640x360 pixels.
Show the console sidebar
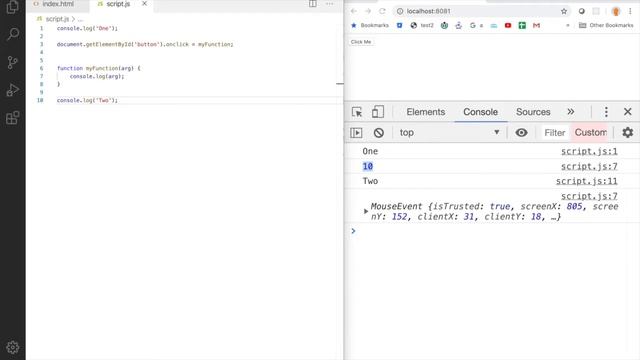click(356, 133)
